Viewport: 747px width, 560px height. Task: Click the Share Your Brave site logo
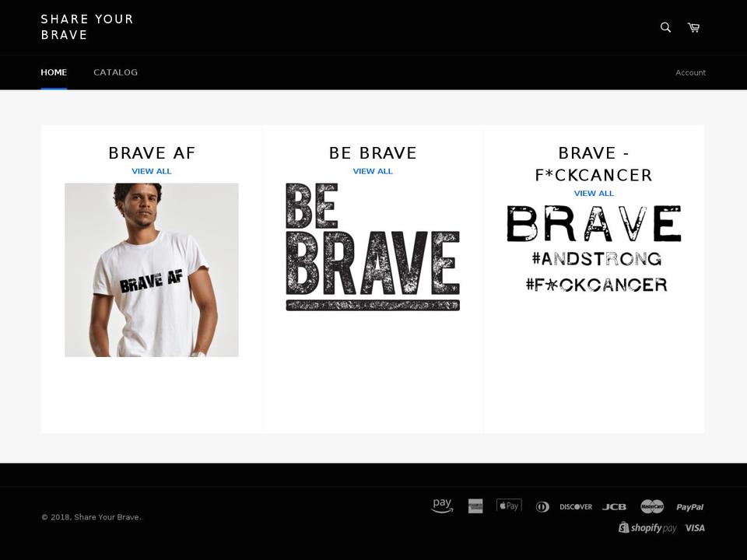[x=86, y=26]
